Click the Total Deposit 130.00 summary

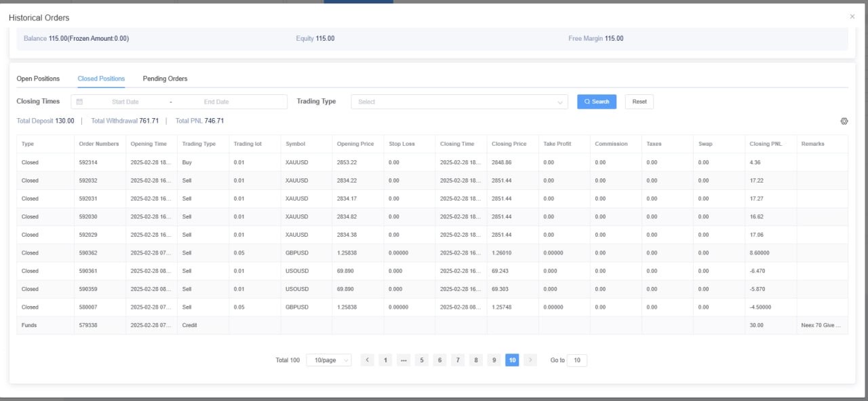coord(45,121)
